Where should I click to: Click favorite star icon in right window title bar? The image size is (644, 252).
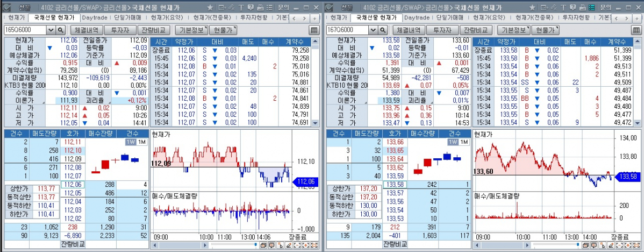pyautogui.click(x=532, y=8)
